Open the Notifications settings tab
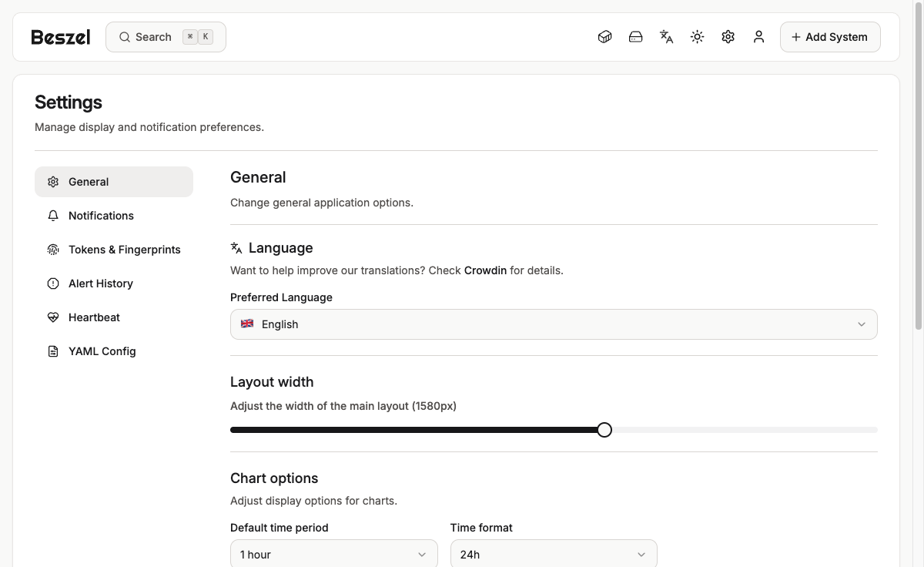The image size is (924, 567). coord(114,216)
